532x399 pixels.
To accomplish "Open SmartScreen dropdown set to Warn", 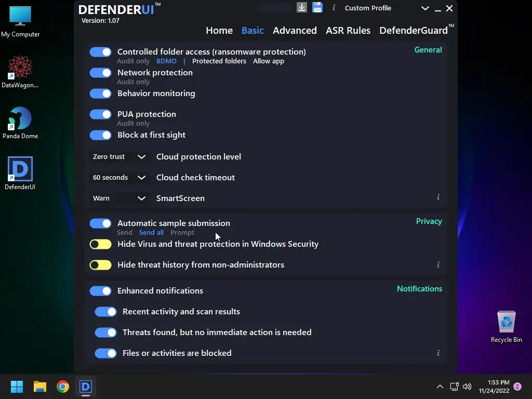I will (119, 198).
